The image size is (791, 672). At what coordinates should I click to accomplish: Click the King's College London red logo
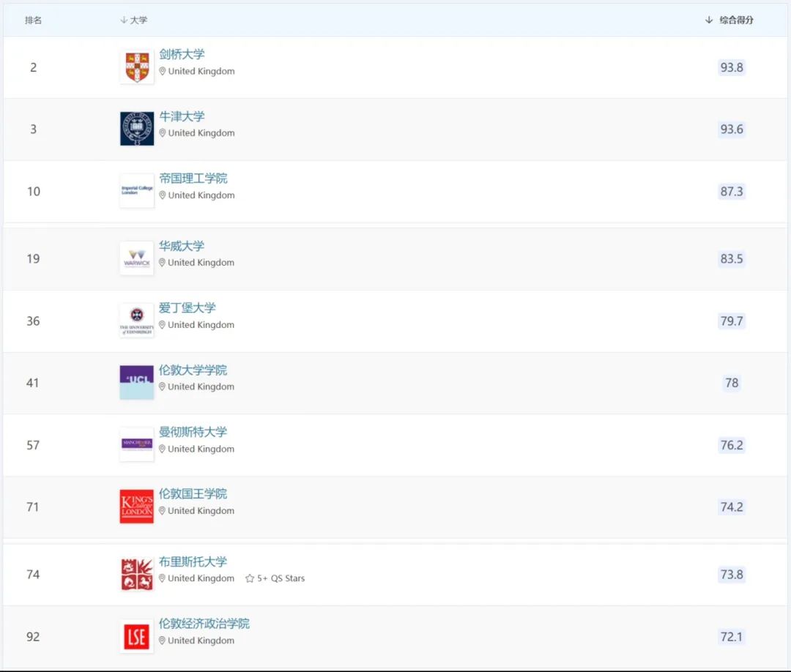pyautogui.click(x=137, y=507)
